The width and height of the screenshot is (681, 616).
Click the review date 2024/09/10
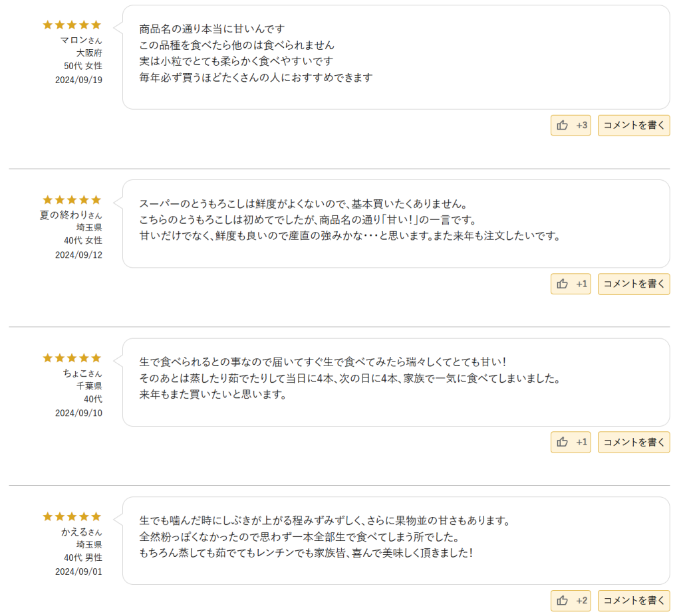78,413
